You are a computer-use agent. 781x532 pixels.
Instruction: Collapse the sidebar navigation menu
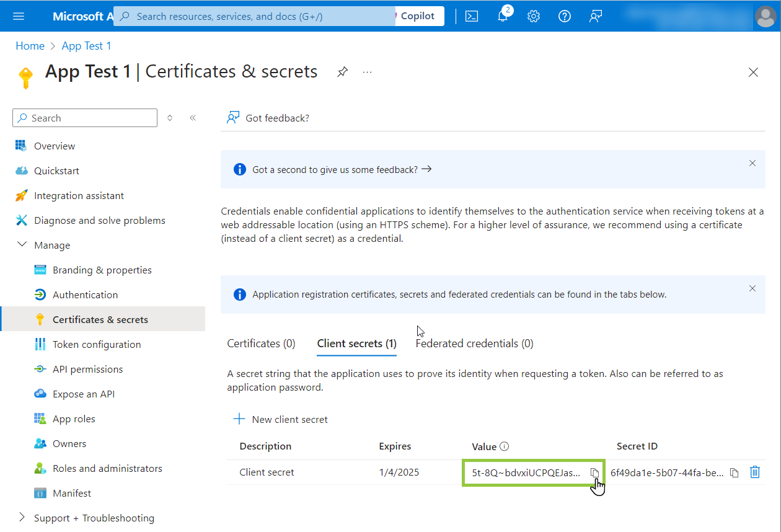pyautogui.click(x=193, y=118)
